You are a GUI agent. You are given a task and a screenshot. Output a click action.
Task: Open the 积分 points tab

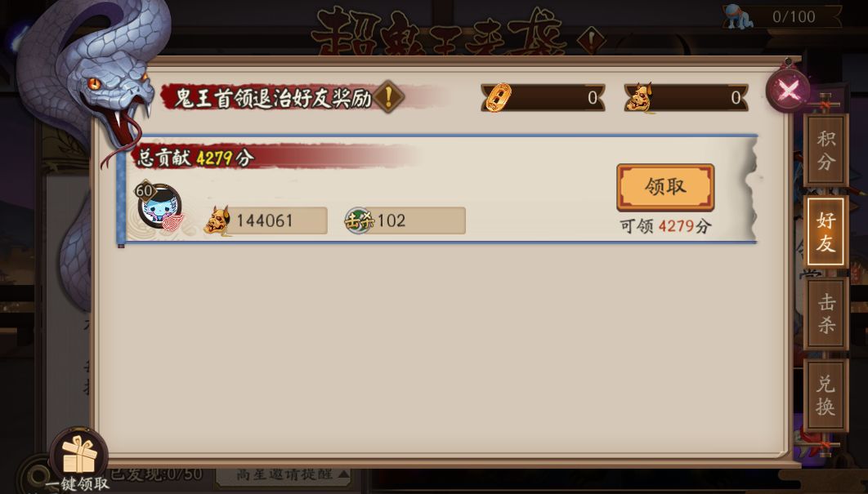coord(825,150)
